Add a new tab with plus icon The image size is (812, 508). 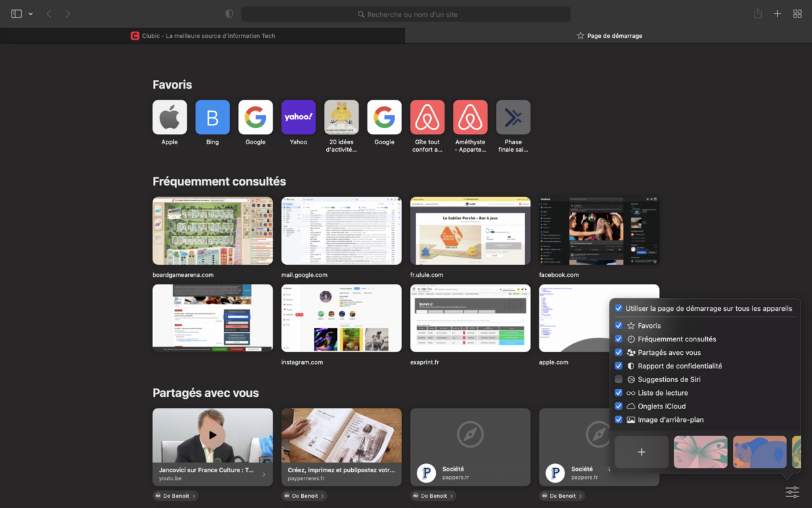(777, 14)
